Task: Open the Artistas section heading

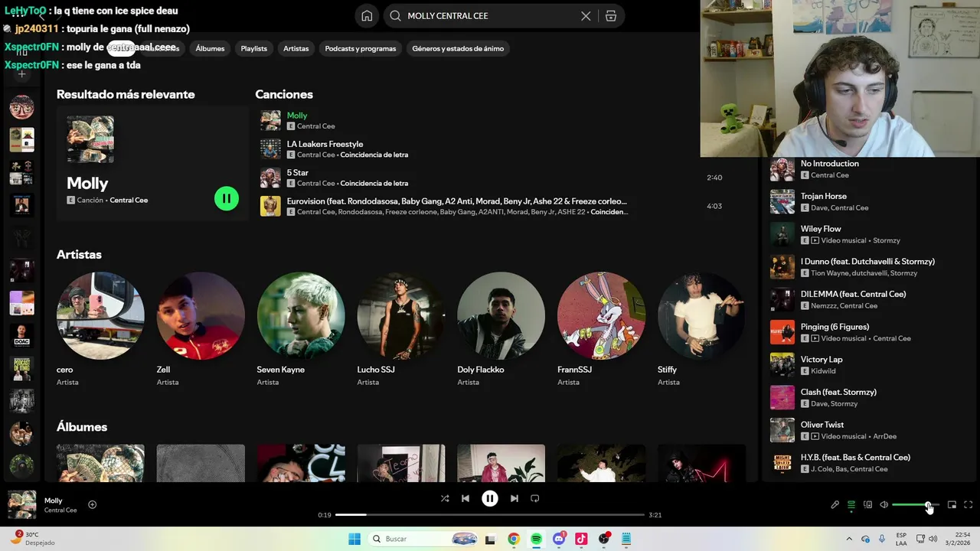Action: pyautogui.click(x=79, y=254)
